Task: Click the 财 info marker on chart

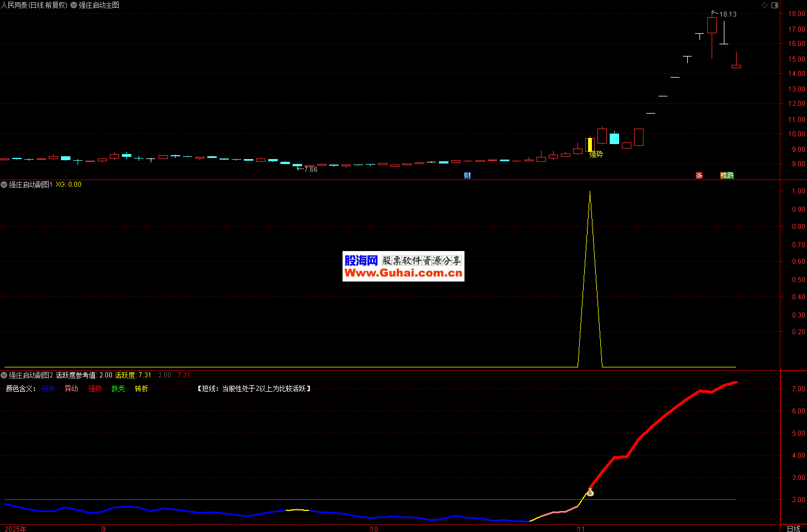Action: (467, 176)
